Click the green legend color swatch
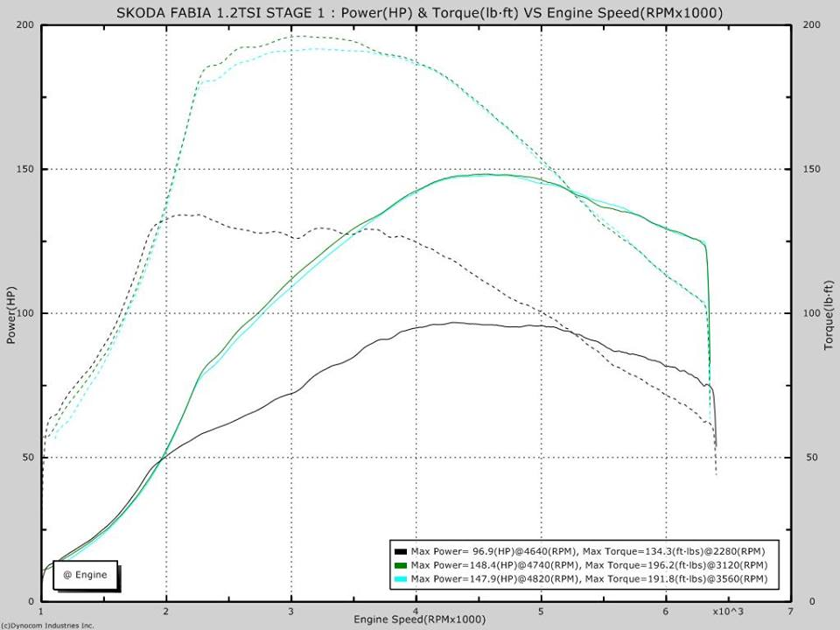Image resolution: width=840 pixels, height=630 pixels. [x=401, y=565]
